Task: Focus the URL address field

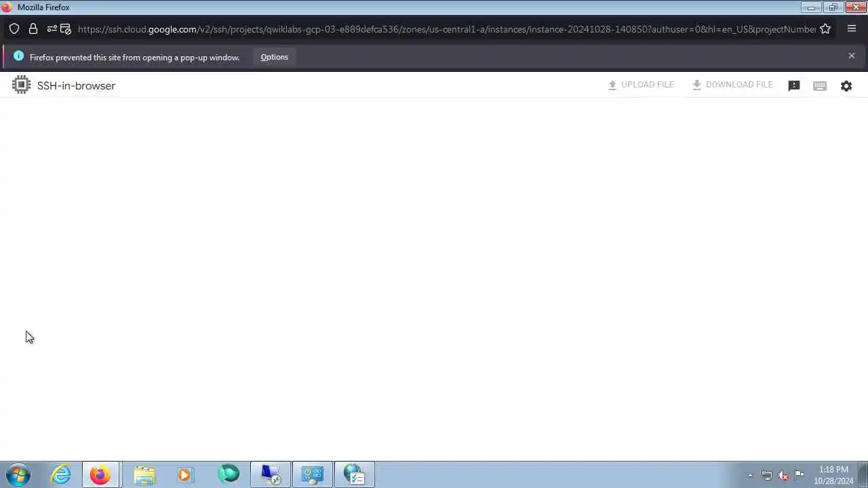Action: [x=446, y=29]
